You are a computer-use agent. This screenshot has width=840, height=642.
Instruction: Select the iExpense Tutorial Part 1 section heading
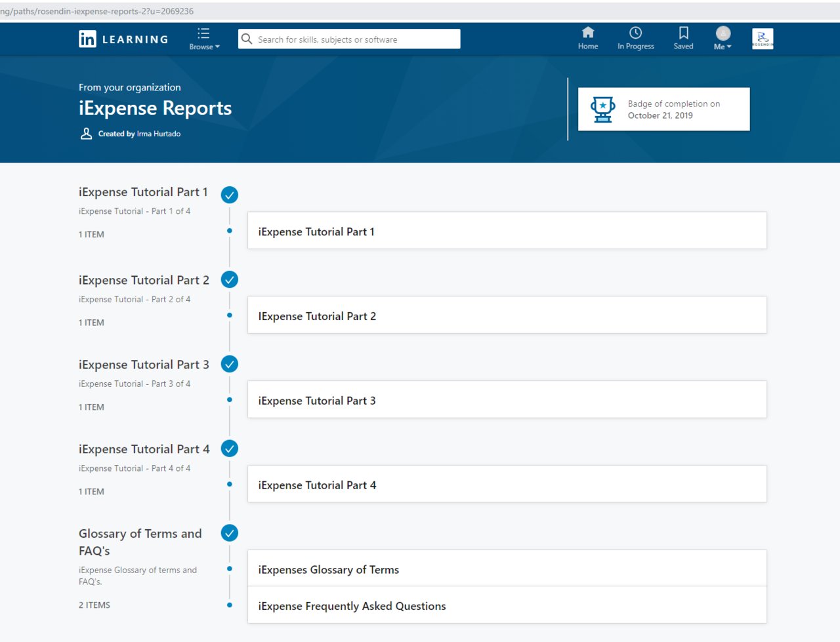click(143, 192)
